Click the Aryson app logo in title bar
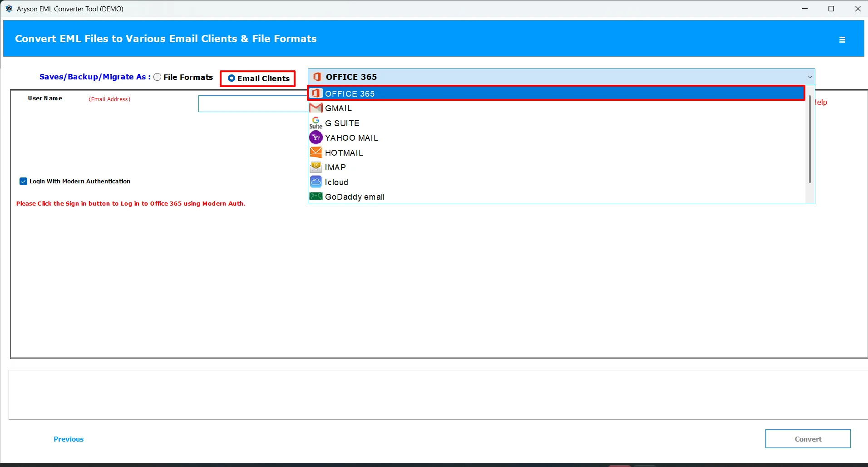Screen dimensions: 868x467 click(9, 9)
